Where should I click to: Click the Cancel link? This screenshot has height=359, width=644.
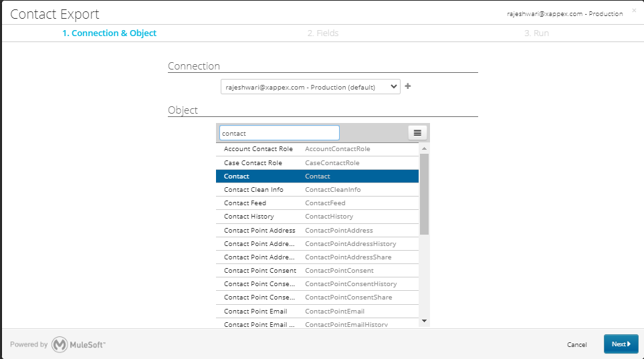click(576, 344)
